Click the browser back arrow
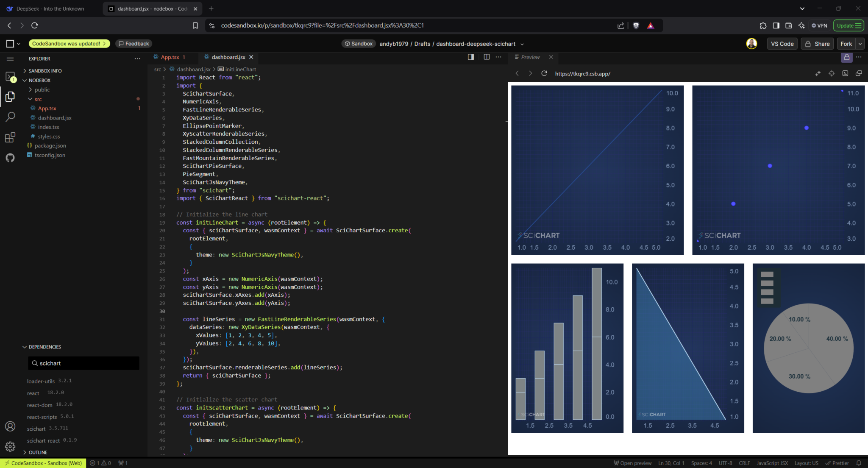This screenshot has width=868, height=468. [x=9, y=25]
